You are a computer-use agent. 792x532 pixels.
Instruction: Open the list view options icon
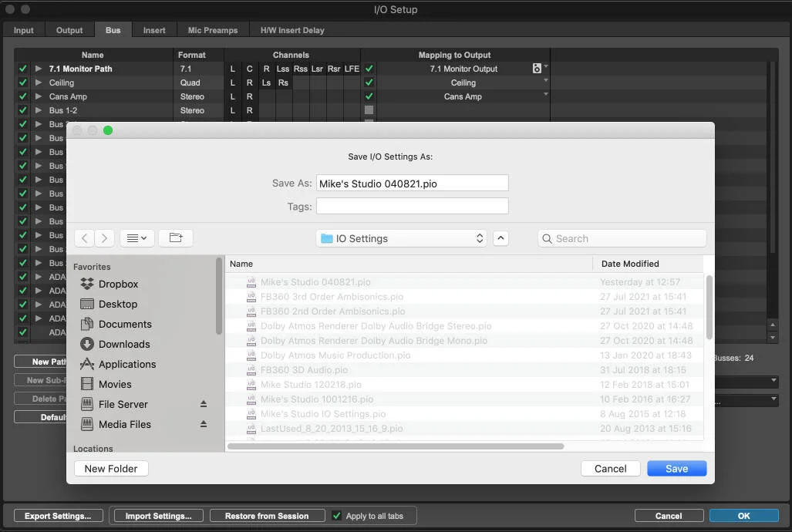[x=136, y=238]
